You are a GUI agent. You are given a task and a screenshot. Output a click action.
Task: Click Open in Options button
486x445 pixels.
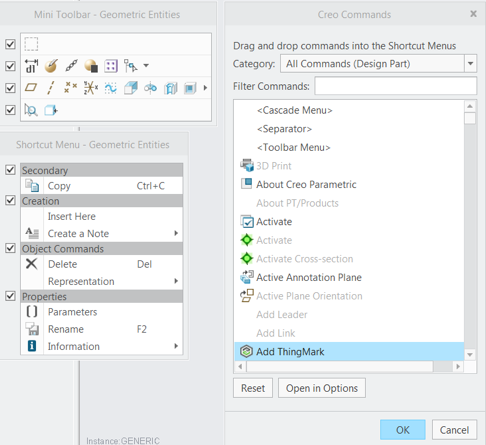(x=322, y=388)
